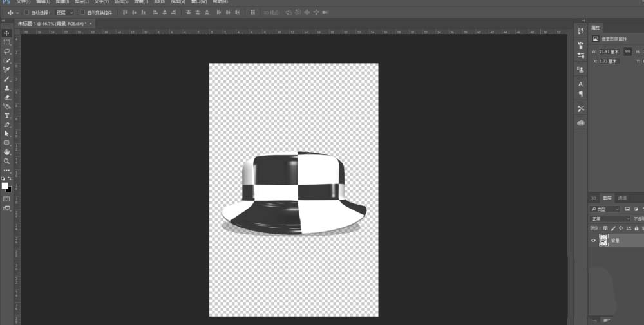Open the 选择(S) menu

coord(121,2)
